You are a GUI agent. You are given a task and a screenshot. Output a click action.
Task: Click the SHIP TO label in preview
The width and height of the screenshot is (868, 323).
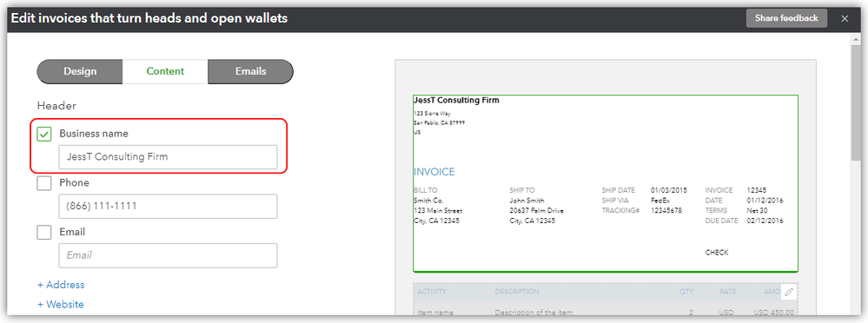pos(522,190)
